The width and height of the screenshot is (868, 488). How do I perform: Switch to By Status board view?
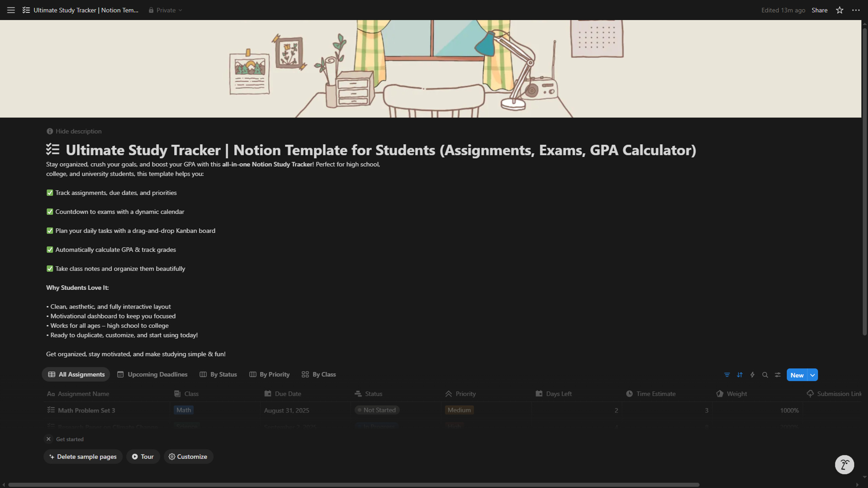pos(218,374)
